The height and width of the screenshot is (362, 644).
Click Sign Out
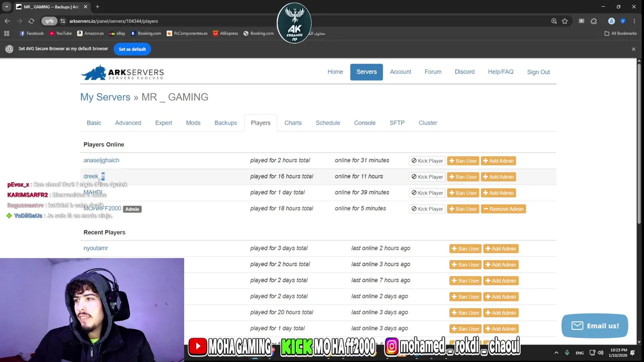click(x=538, y=72)
